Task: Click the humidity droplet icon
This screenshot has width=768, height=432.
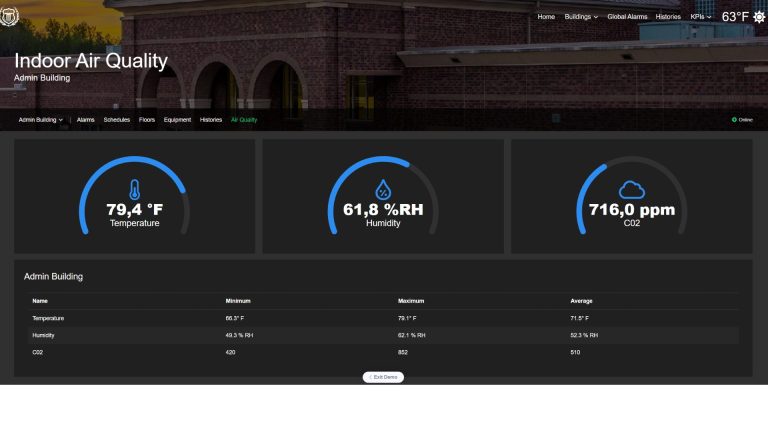Action: click(x=383, y=190)
